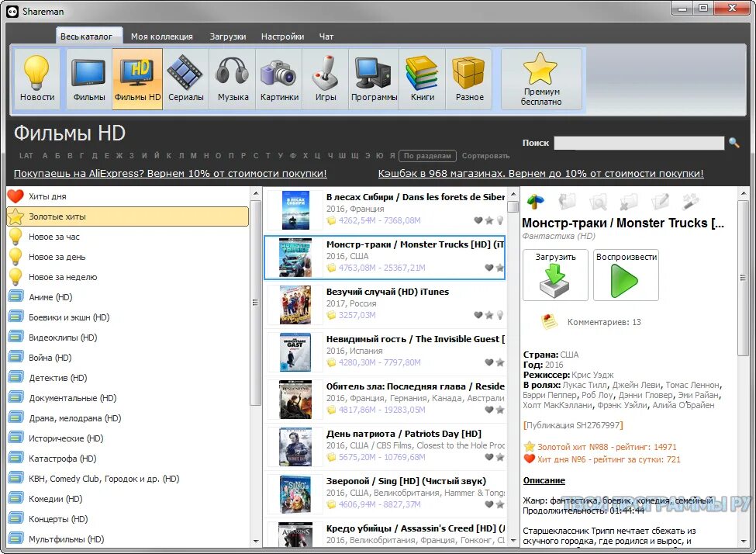Viewport: 756px width, 554px height.
Task: Open the Новости category
Action: coord(37,78)
